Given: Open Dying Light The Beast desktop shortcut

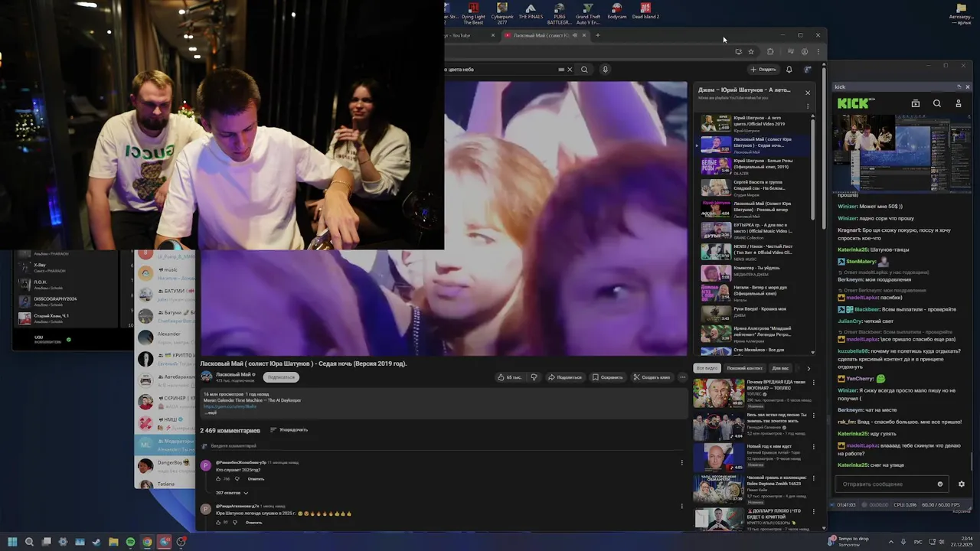Looking at the screenshot, I should (x=473, y=12).
